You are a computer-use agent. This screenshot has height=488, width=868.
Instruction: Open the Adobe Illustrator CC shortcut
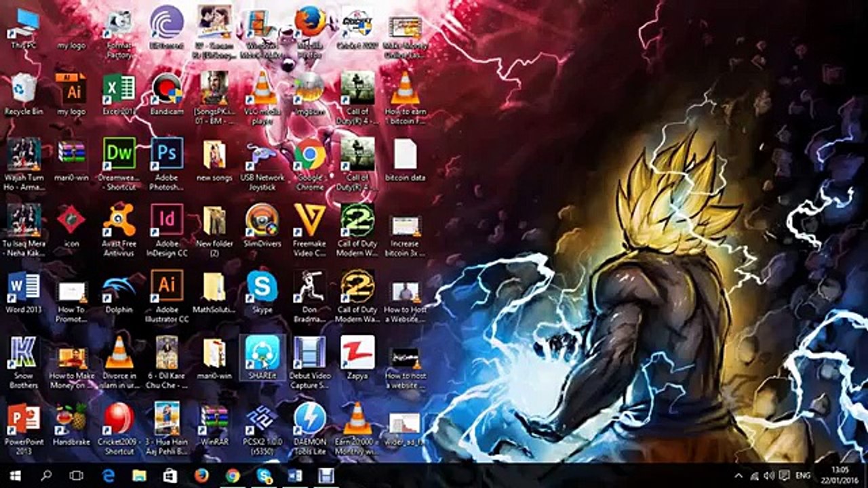pyautogui.click(x=167, y=296)
